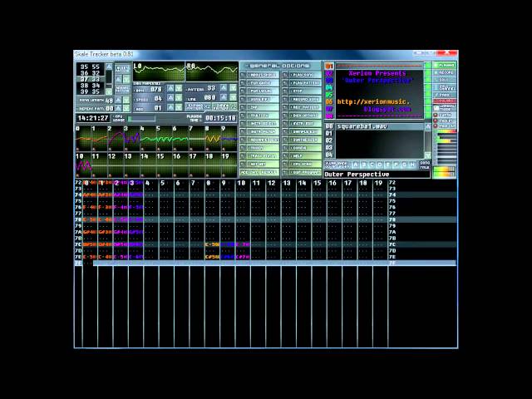Select sample bank letter D

point(380,165)
